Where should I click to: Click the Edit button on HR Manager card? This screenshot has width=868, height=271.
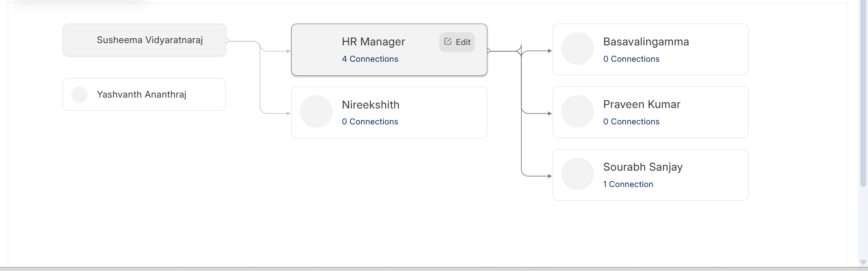(457, 42)
